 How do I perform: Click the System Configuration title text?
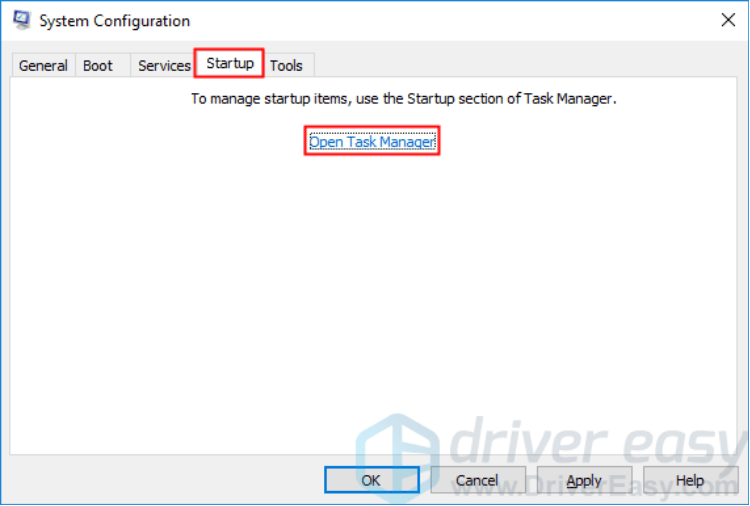[114, 21]
